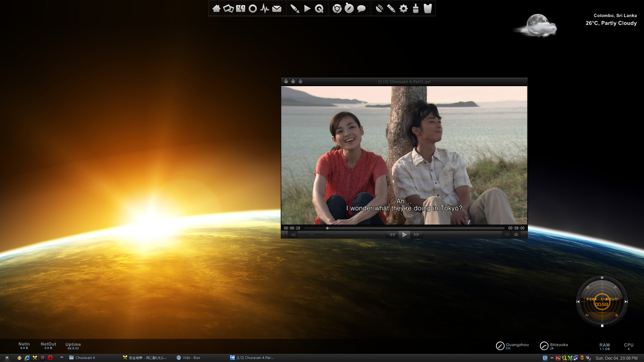
Task: Pause the music widget at the top
Action: (602, 278)
